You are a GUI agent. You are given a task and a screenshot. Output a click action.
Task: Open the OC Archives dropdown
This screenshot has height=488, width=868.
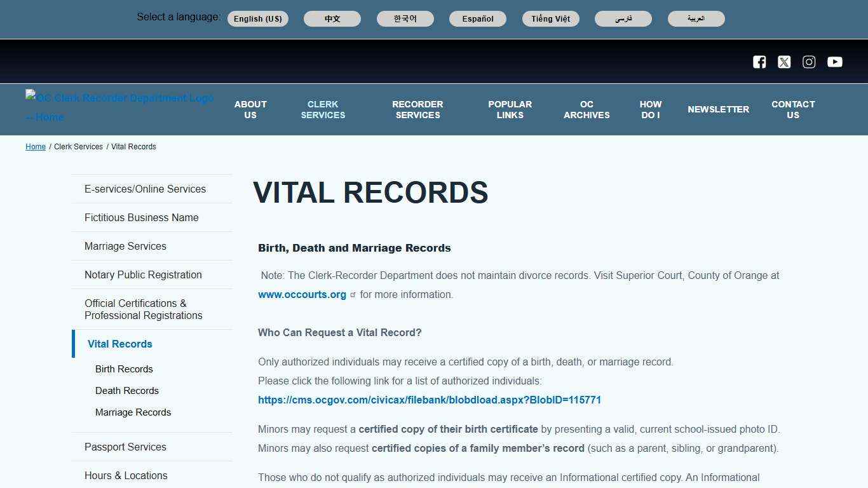pos(586,109)
